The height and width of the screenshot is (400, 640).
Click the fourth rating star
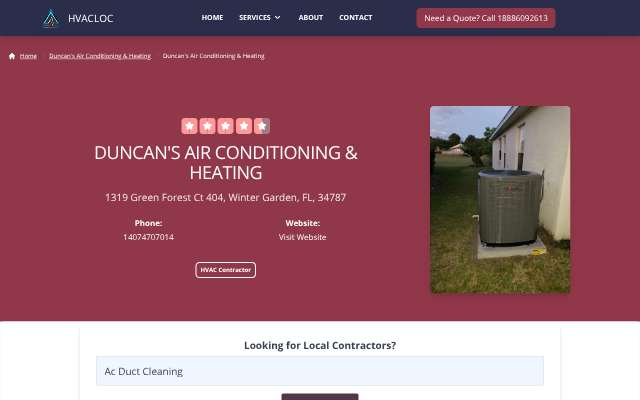click(244, 126)
